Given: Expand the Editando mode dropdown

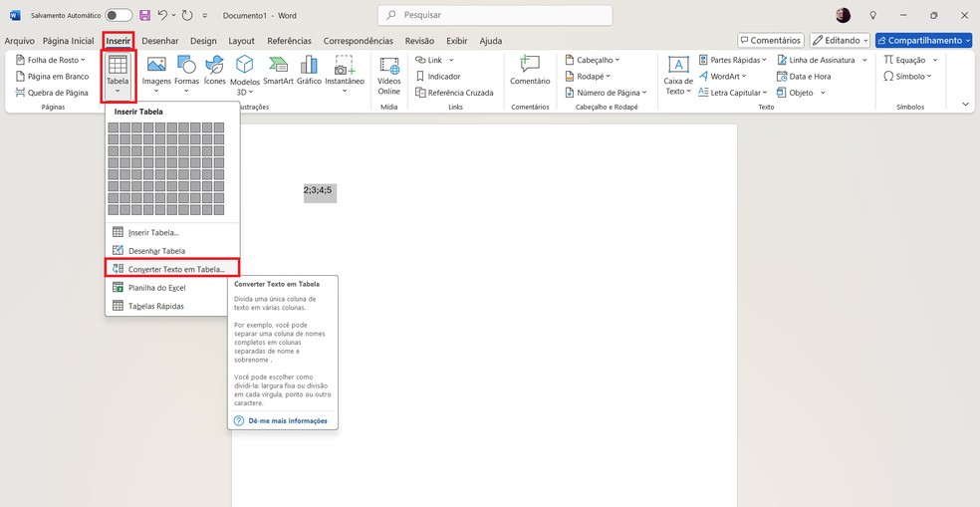Looking at the screenshot, I should 840,41.
